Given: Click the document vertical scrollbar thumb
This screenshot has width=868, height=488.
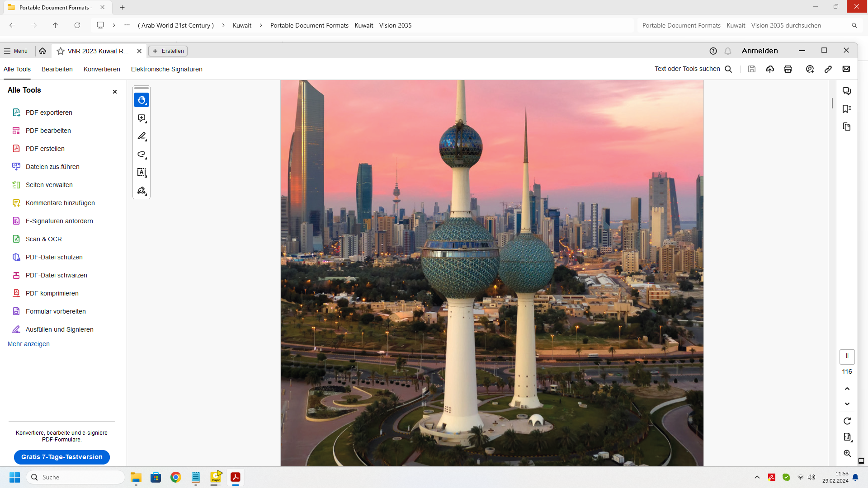Looking at the screenshot, I should 832,103.
